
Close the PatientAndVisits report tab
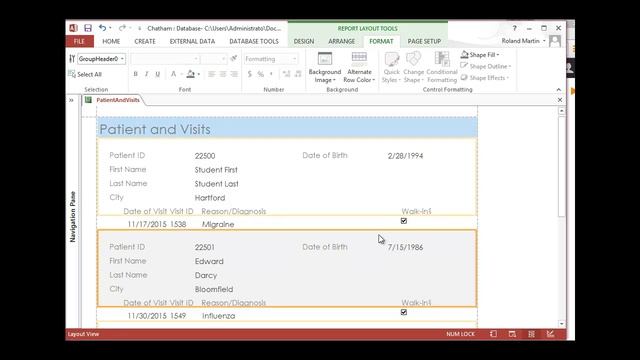[560, 100]
